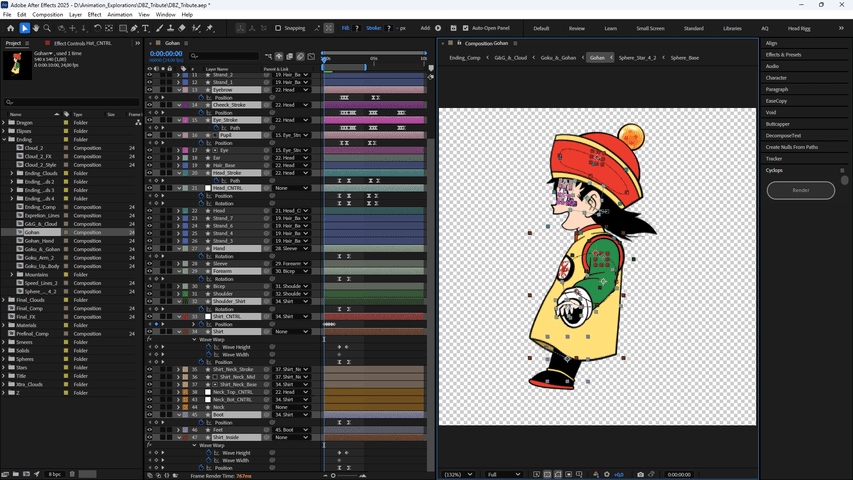The width and height of the screenshot is (853, 480).
Task: Select the Hand tool
Action: (x=36, y=28)
